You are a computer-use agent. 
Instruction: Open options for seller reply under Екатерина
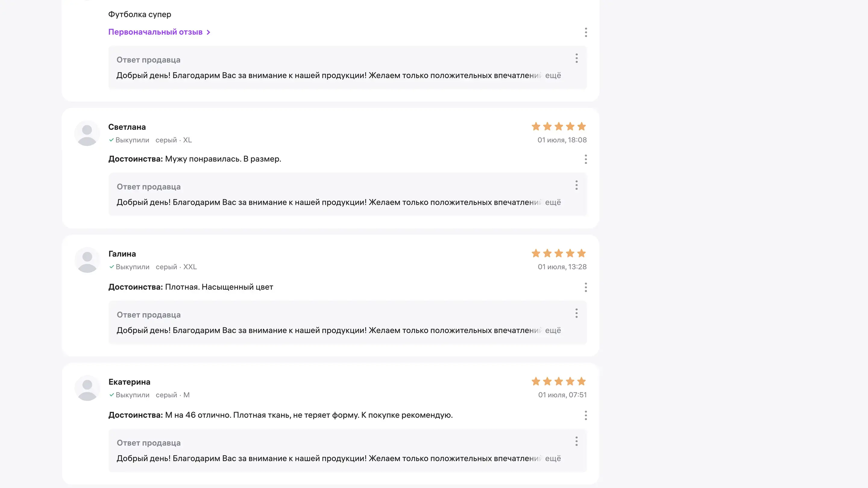[577, 441]
